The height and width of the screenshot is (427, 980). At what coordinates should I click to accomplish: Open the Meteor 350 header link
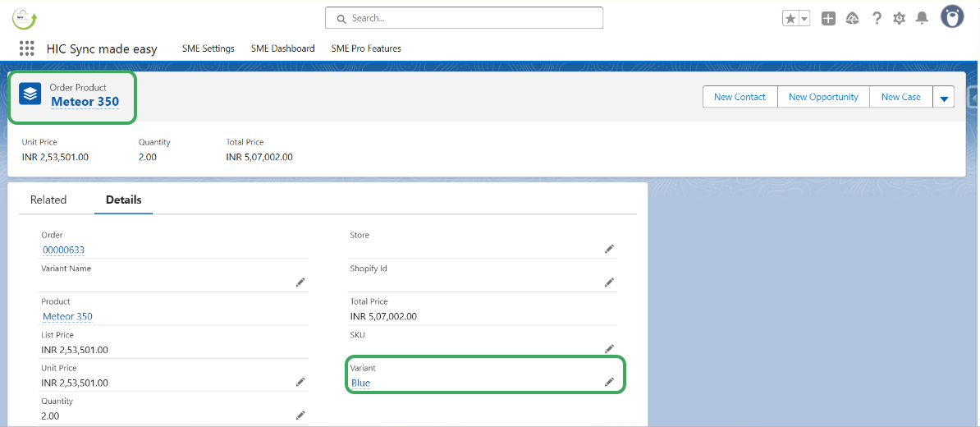pyautogui.click(x=85, y=102)
